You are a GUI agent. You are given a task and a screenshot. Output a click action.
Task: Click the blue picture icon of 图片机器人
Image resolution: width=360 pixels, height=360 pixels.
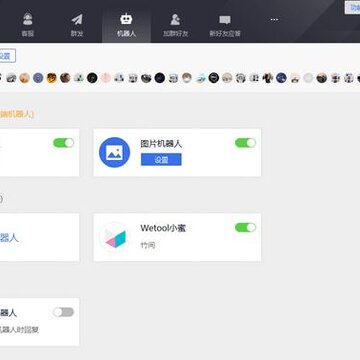(x=114, y=152)
